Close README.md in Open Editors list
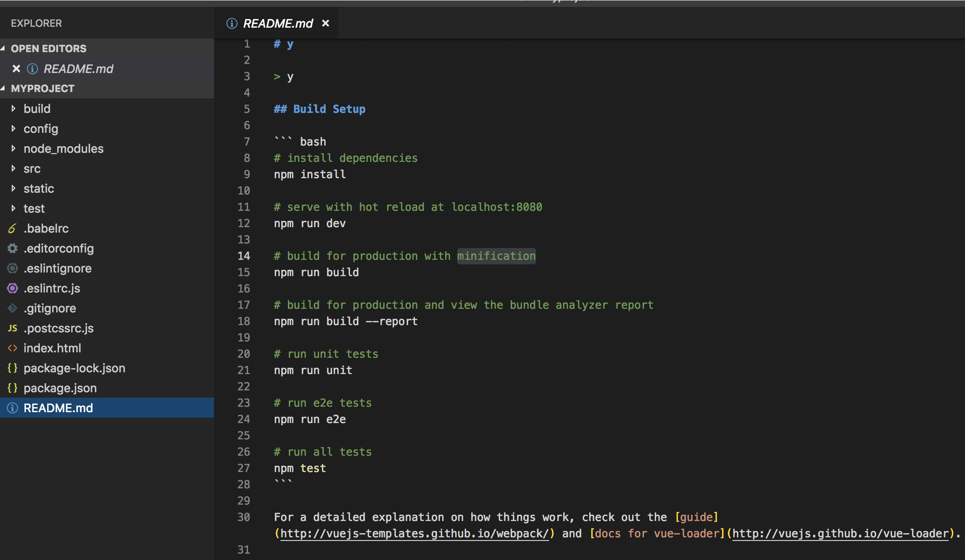This screenshot has width=965, height=560. coord(16,68)
